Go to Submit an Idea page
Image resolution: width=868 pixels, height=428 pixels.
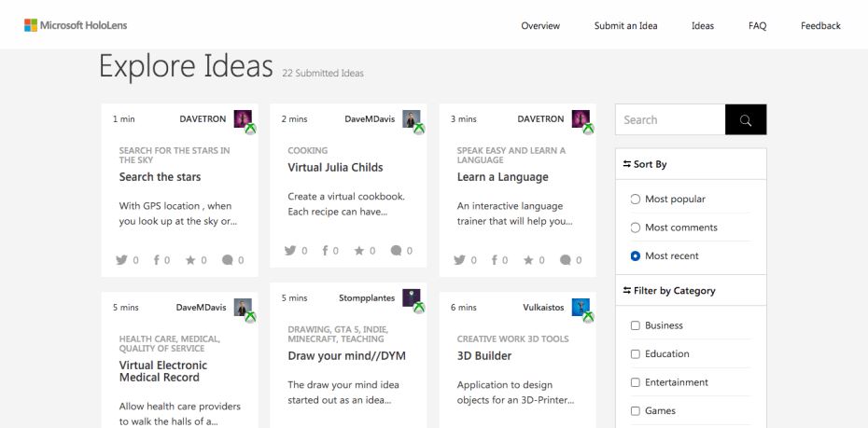[x=625, y=26]
